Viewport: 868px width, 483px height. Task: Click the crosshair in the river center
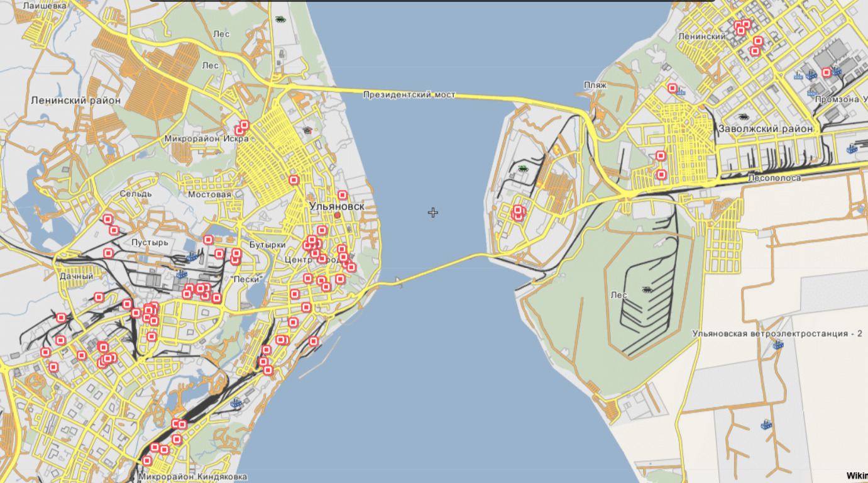pos(433,213)
